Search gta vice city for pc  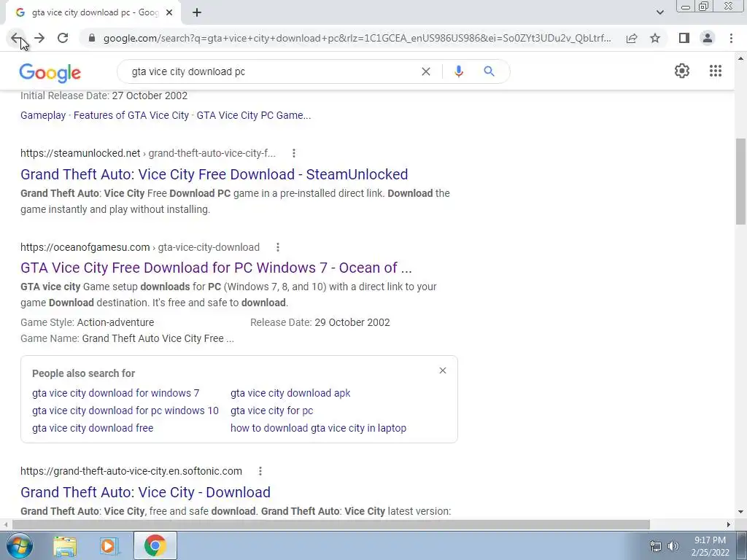point(271,411)
